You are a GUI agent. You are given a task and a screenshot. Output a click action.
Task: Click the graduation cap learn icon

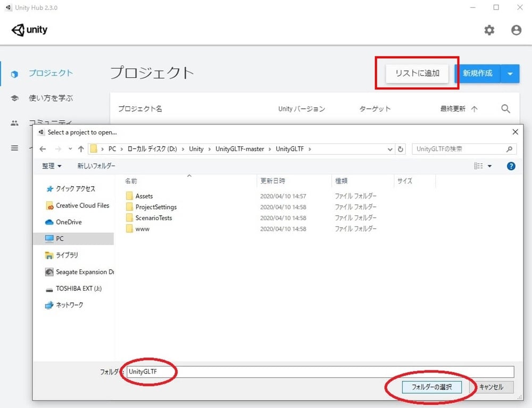pyautogui.click(x=14, y=98)
